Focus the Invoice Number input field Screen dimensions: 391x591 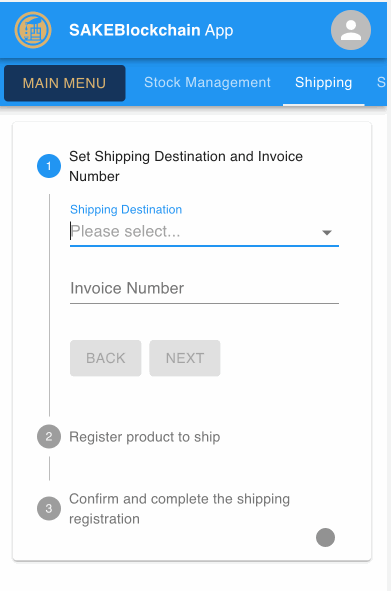204,289
